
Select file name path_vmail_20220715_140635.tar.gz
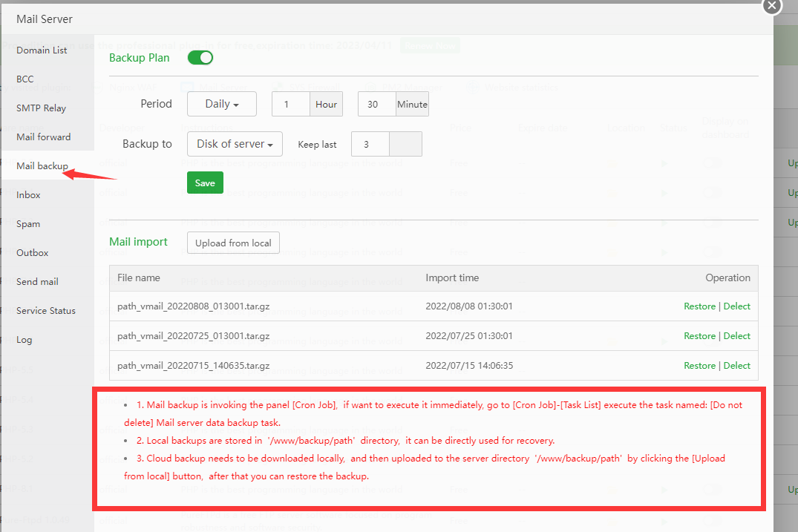click(194, 366)
